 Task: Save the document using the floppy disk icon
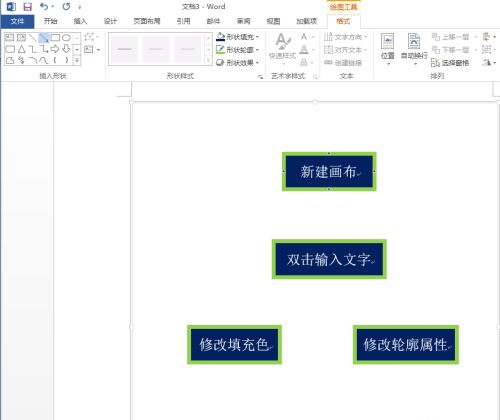tap(27, 7)
